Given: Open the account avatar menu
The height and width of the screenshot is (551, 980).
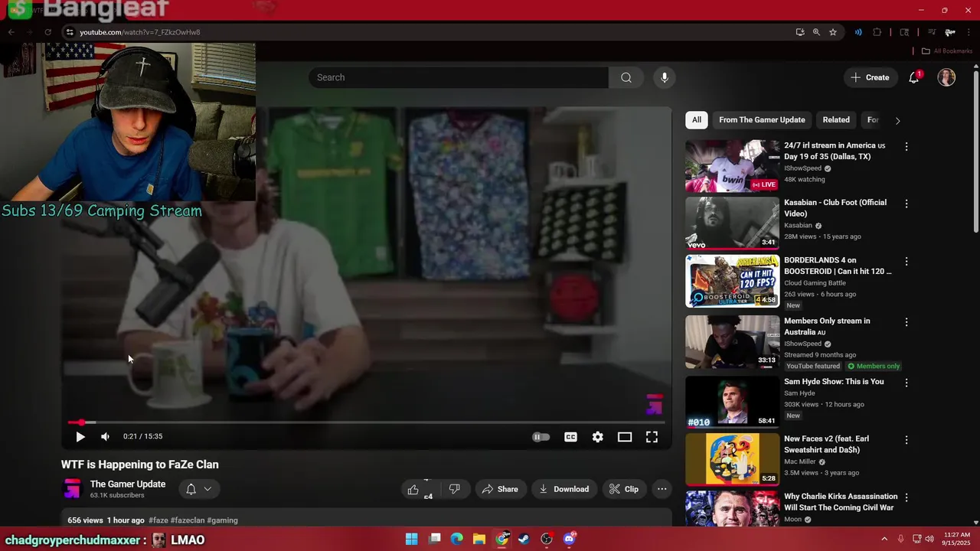Looking at the screenshot, I should coord(946,77).
